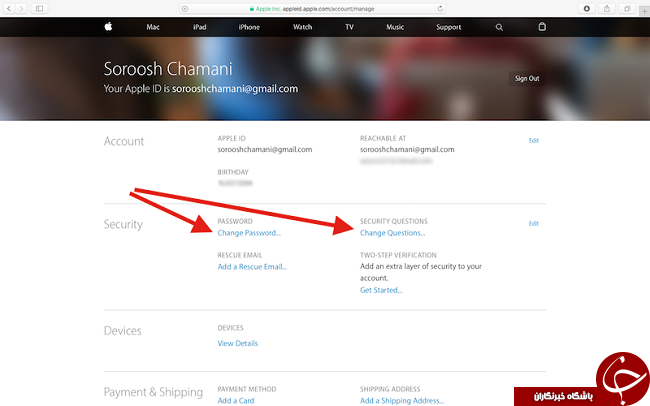Click the Devices section heading
650x406 pixels.
(x=122, y=331)
